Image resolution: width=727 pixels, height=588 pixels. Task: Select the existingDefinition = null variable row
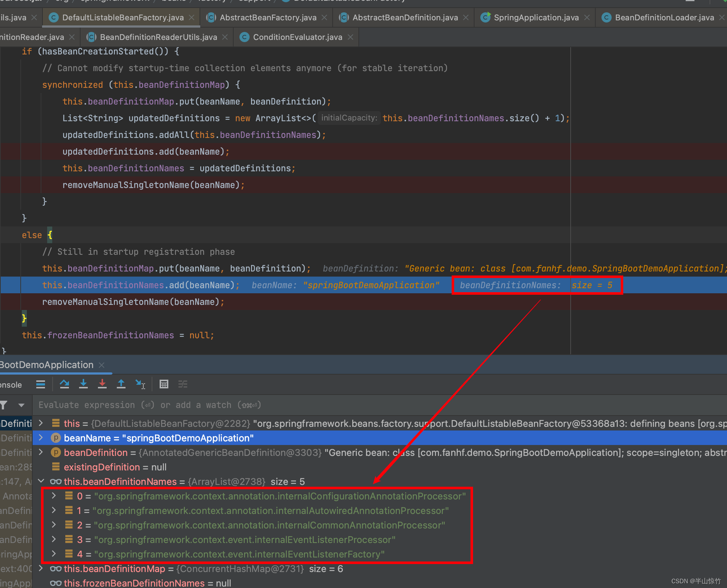[380, 467]
